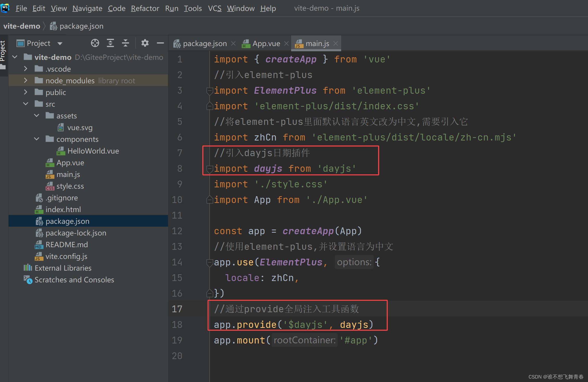
Task: Click the package.json icon in breadcrumb
Action: tap(54, 26)
